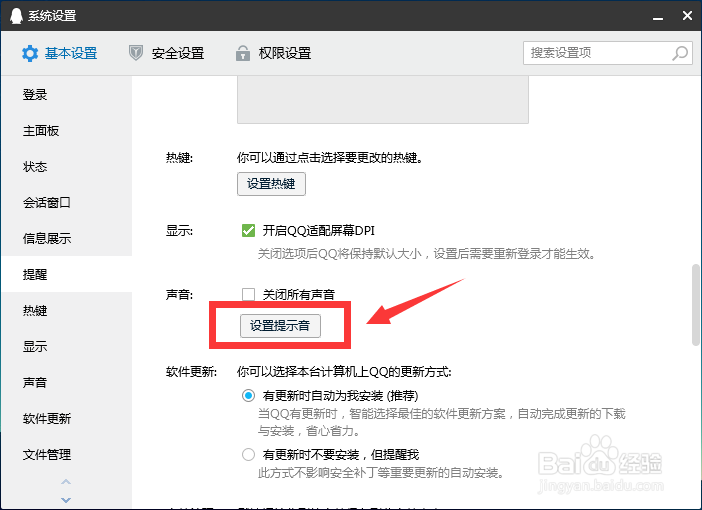Image resolution: width=702 pixels, height=510 pixels.
Task: Click the 设置提示音 button
Action: click(x=280, y=326)
